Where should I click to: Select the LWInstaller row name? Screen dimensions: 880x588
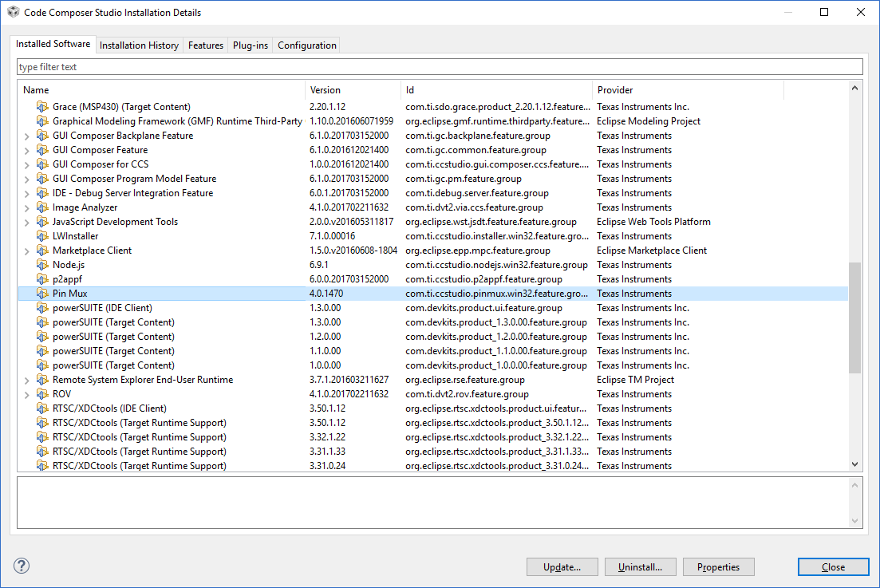75,236
